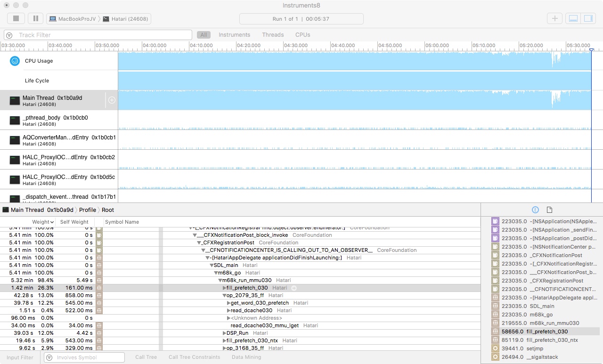Expand the <Unknown Address> node

(x=228, y=318)
